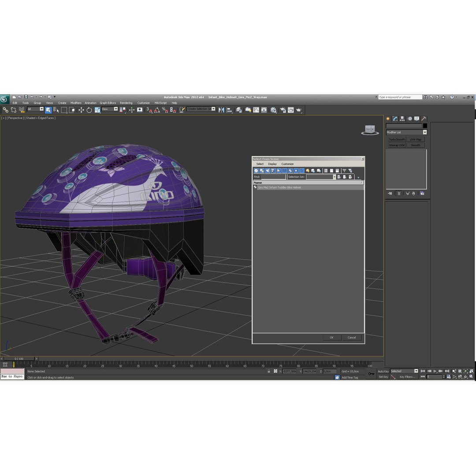
Task: Click the ViewCube in viewport
Action: click(x=370, y=130)
